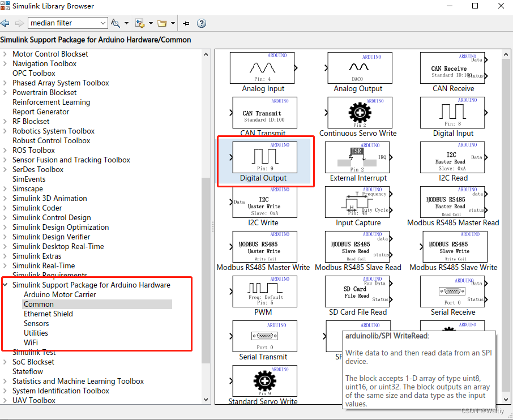Expand the UAV Toolbox node
The image size is (513, 420).
pos(5,400)
